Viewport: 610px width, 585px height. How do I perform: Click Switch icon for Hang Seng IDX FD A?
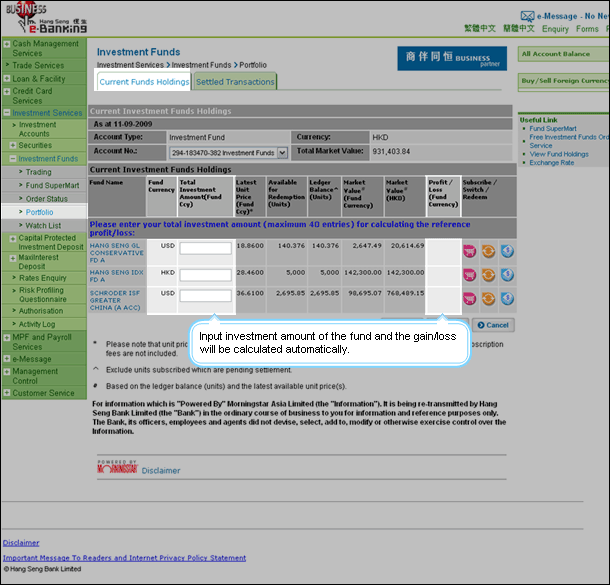pyautogui.click(x=488, y=275)
